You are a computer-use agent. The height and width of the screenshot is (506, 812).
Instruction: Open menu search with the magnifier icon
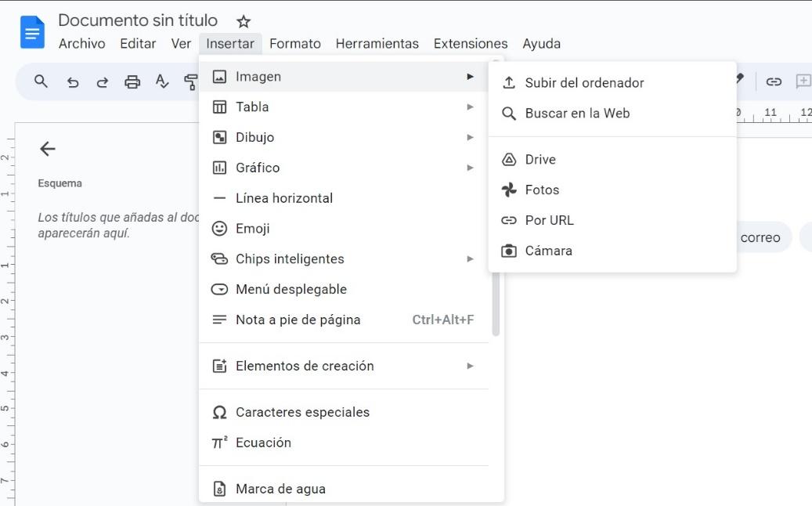(x=41, y=81)
